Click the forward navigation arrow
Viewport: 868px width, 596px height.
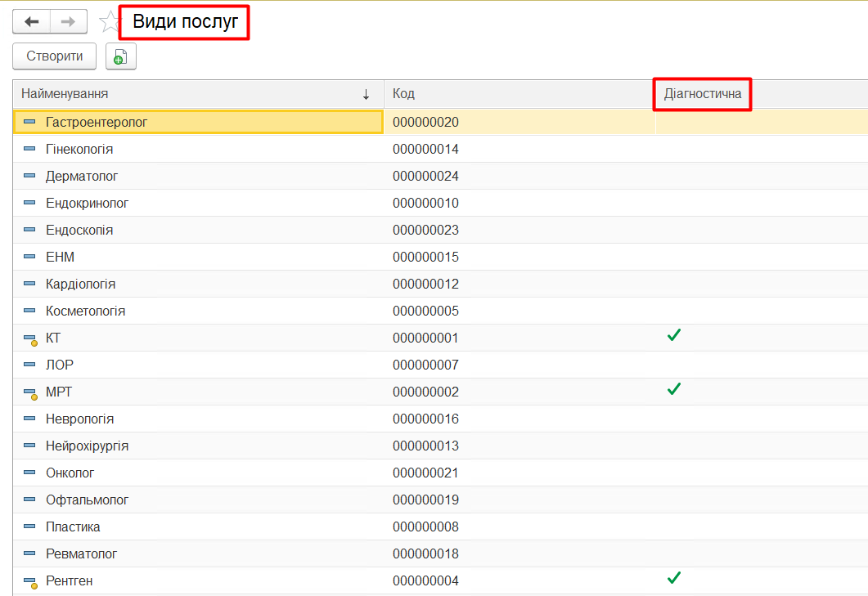[x=69, y=21]
